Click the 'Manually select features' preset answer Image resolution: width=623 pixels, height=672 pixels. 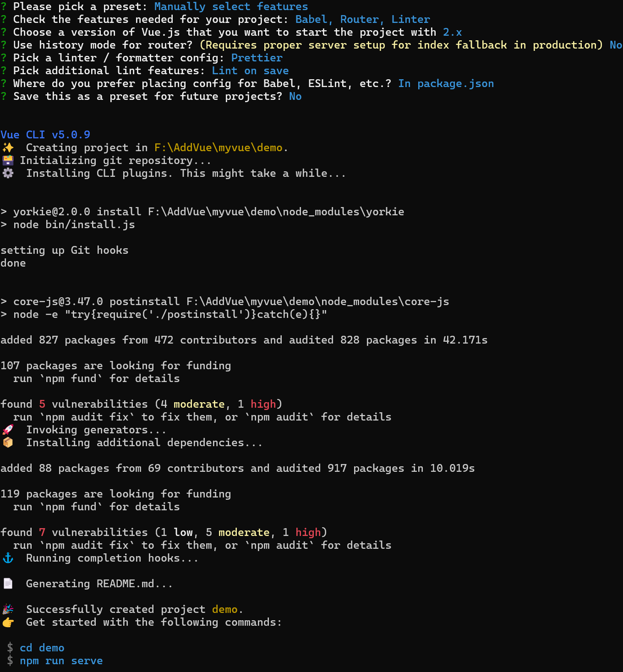231,6
